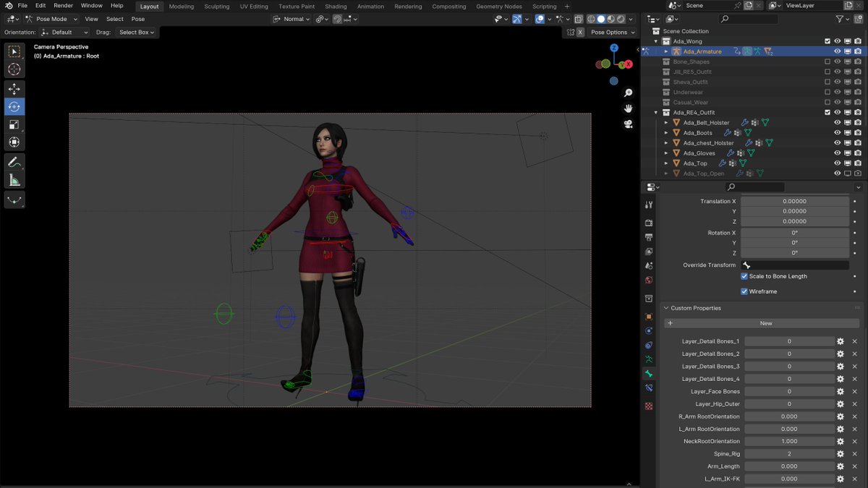
Task: Select the Transform tool
Action: coord(14,142)
